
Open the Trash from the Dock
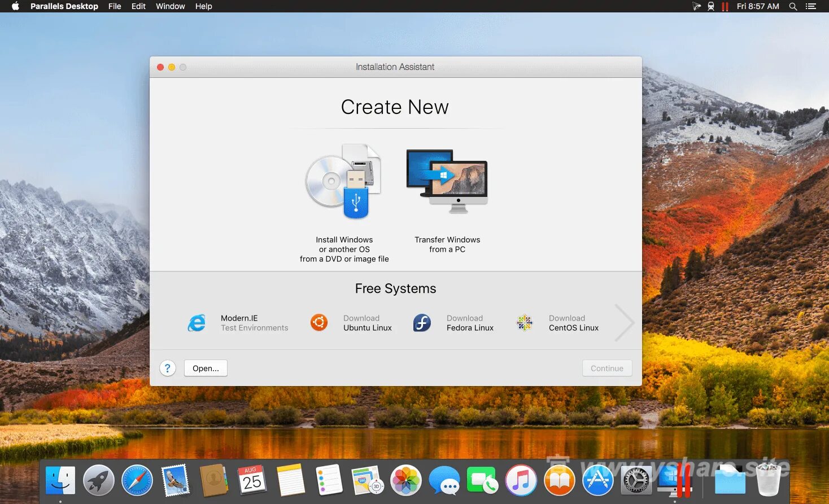pyautogui.click(x=767, y=480)
